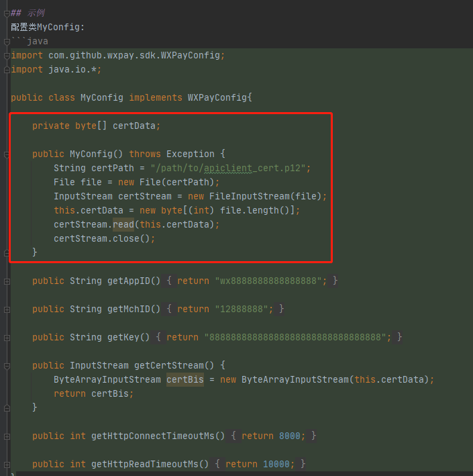Click "file.length()" in the byte array line
This screenshot has height=476, width=473.
254,210
